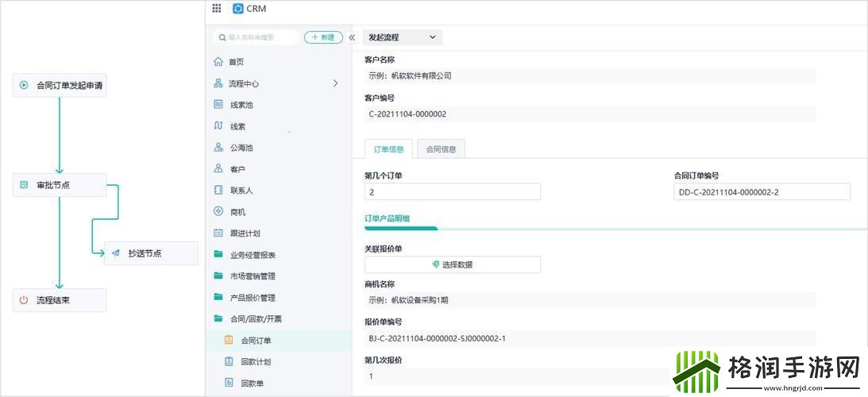Click the 线索池 icon

pos(218,105)
